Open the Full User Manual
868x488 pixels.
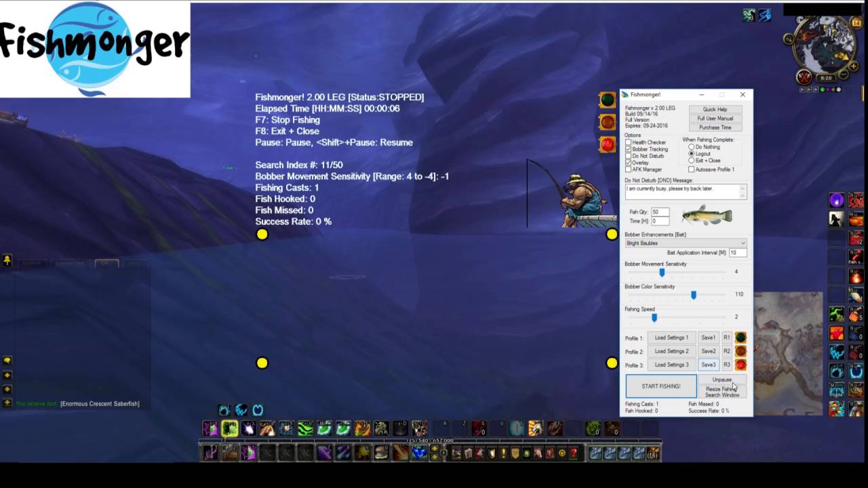715,118
